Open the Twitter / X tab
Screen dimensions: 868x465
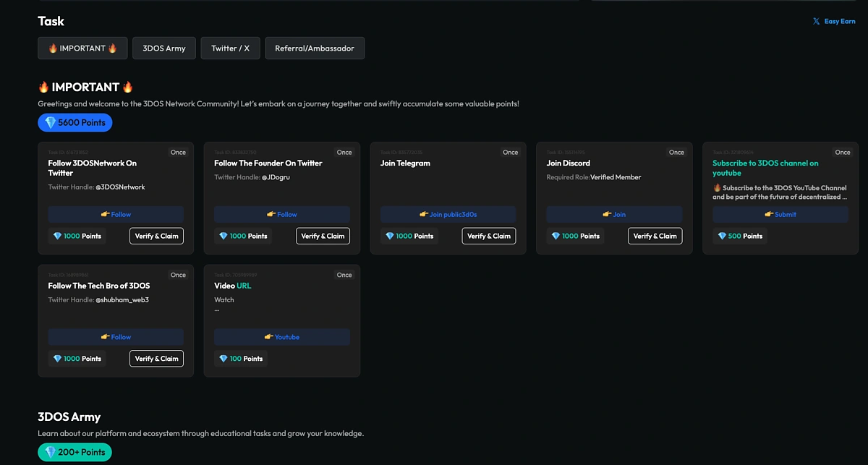coord(230,48)
